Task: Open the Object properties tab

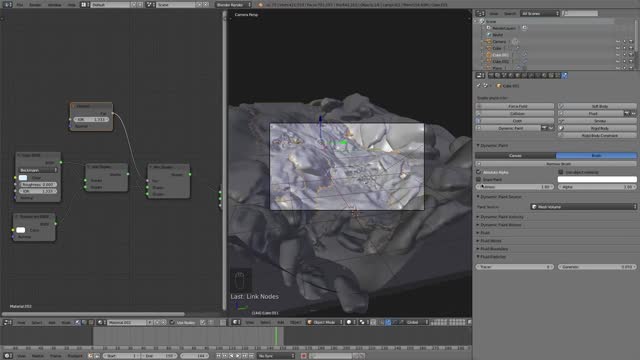Action: [x=518, y=76]
